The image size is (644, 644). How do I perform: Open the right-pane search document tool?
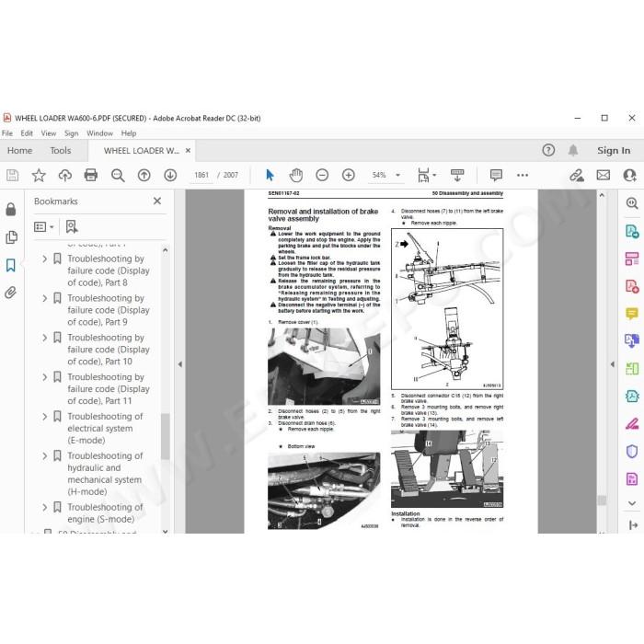632,203
